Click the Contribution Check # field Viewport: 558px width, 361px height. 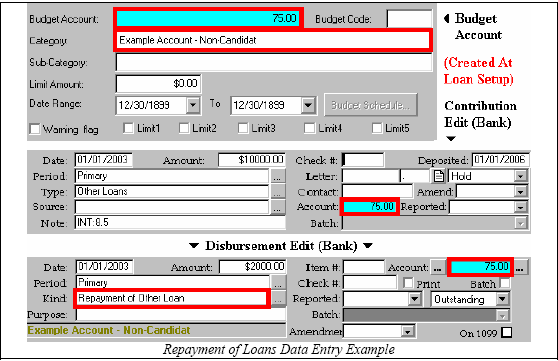(363, 160)
